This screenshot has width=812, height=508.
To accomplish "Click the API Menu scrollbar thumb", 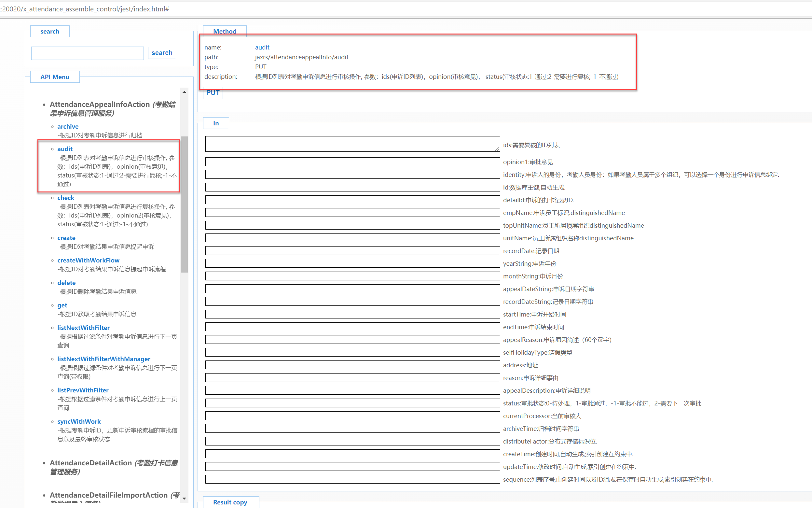I will (184, 204).
